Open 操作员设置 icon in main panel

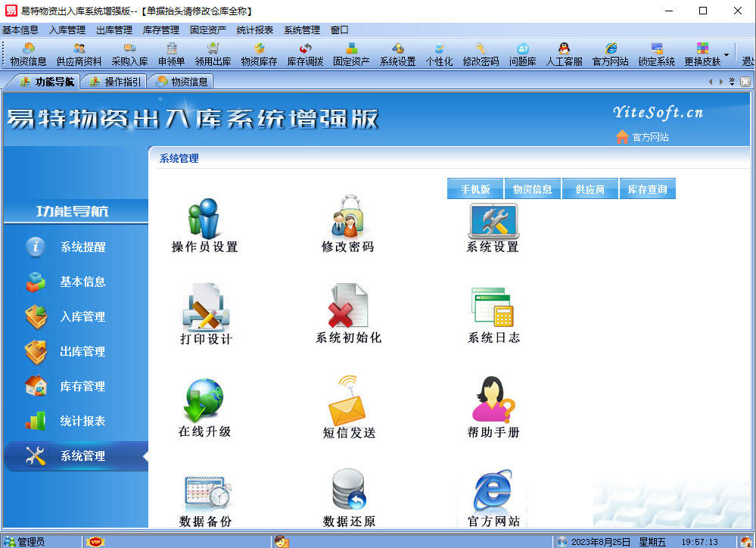[x=204, y=226]
